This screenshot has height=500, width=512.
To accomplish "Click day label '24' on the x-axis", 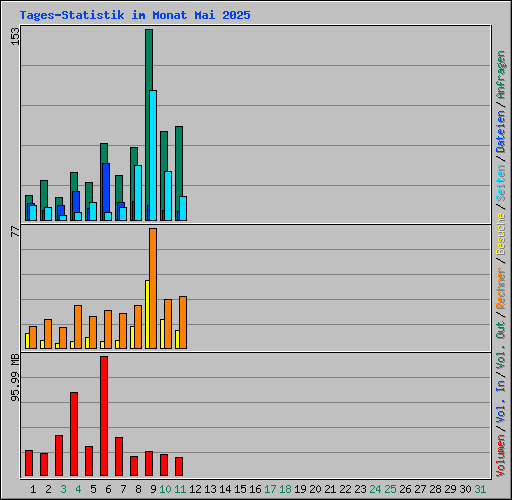I will coord(375,489).
